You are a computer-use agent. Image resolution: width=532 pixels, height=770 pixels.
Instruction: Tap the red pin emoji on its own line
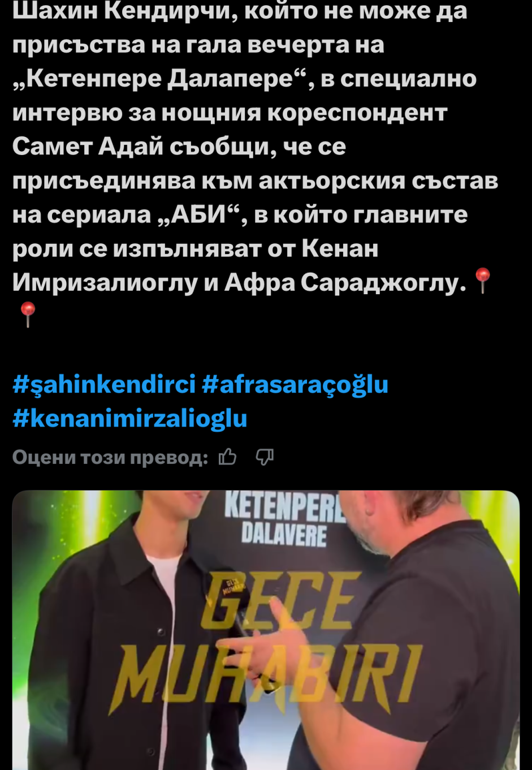click(28, 314)
